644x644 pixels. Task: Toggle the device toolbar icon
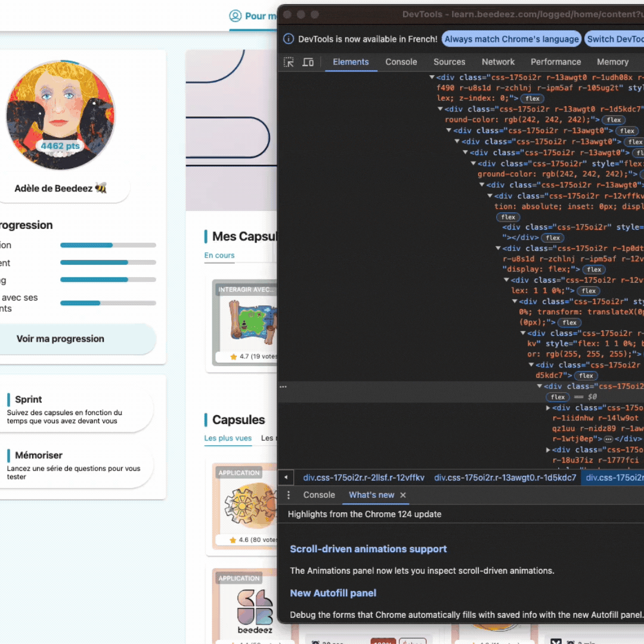(308, 62)
